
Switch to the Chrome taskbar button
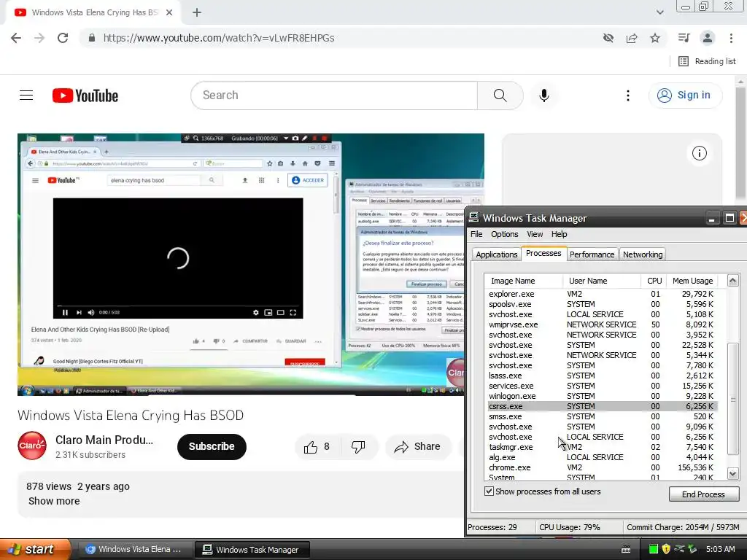135,550
